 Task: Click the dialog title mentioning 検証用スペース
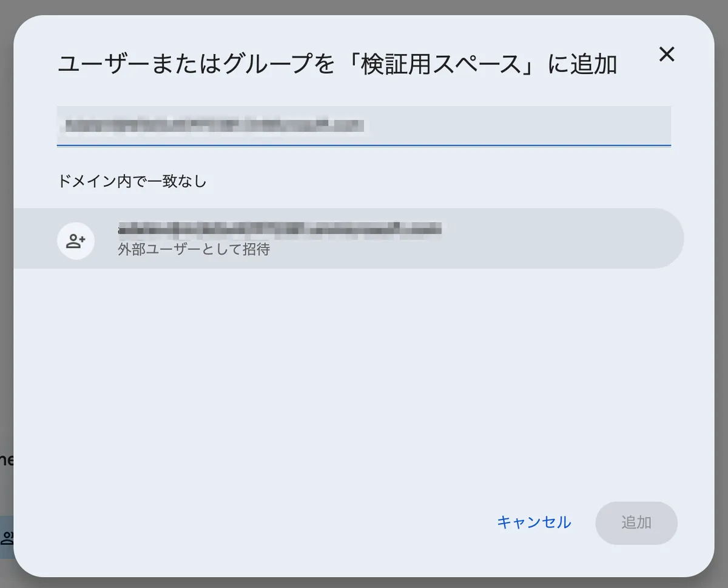[x=337, y=64]
